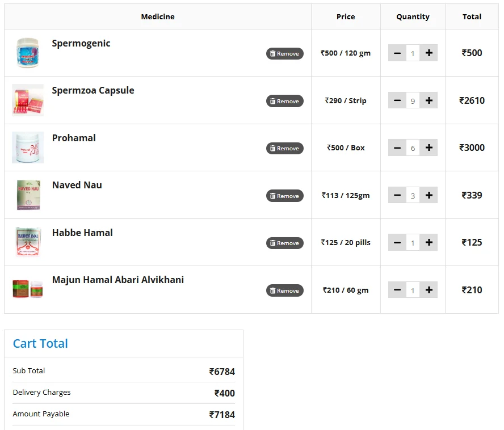Remove Spermogenic from the cart
Image resolution: width=504 pixels, height=430 pixels.
(284, 53)
